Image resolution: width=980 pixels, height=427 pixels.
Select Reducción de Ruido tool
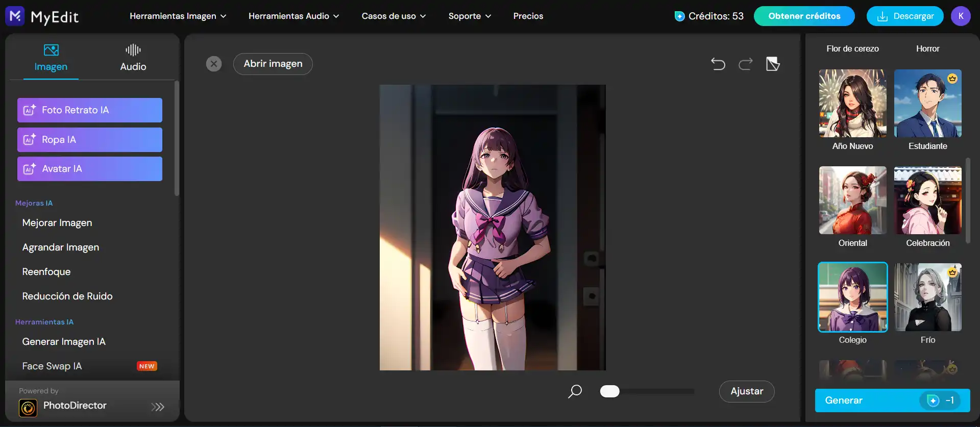point(67,296)
